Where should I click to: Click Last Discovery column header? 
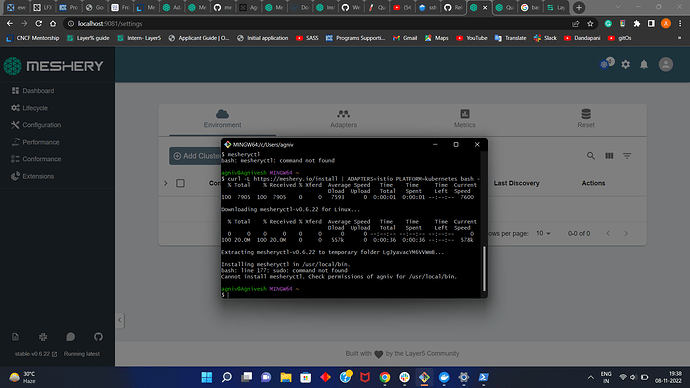click(516, 183)
